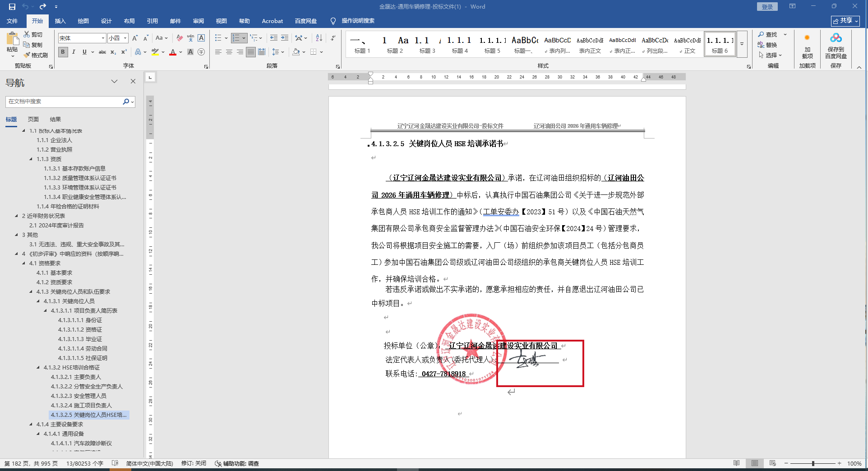Collapse the 1.1.3 资质 tree node
The height and width of the screenshot is (471, 868).
tap(31, 159)
